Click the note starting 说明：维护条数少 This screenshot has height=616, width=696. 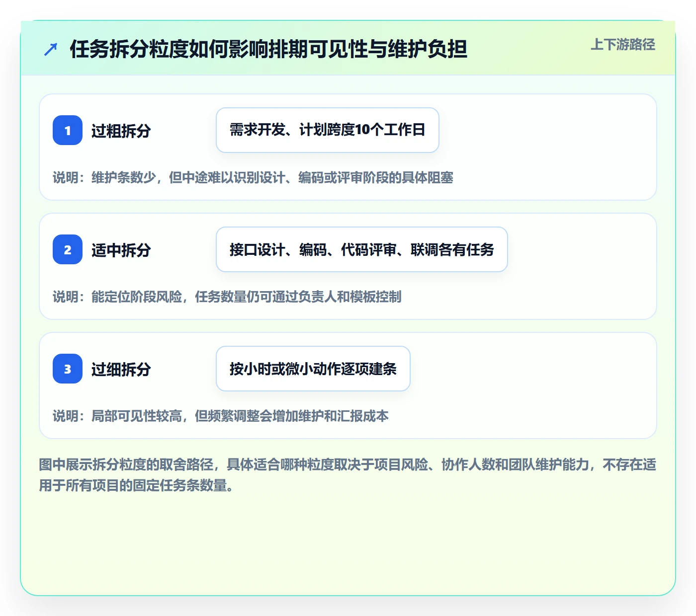pyautogui.click(x=253, y=177)
